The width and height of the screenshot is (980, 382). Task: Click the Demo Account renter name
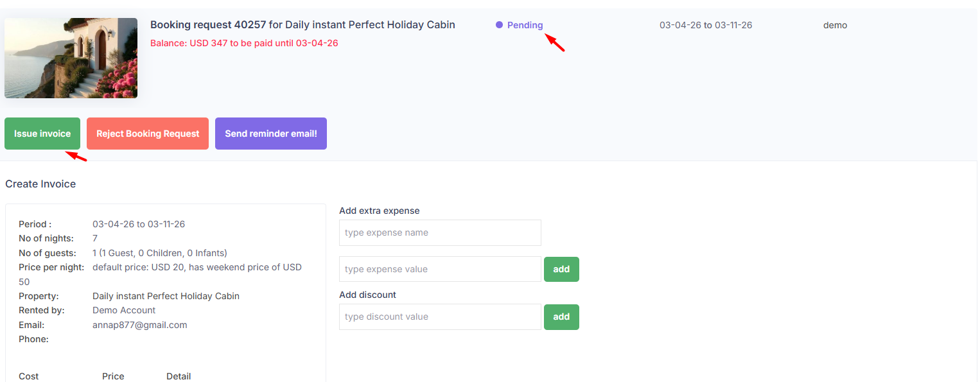[124, 310]
